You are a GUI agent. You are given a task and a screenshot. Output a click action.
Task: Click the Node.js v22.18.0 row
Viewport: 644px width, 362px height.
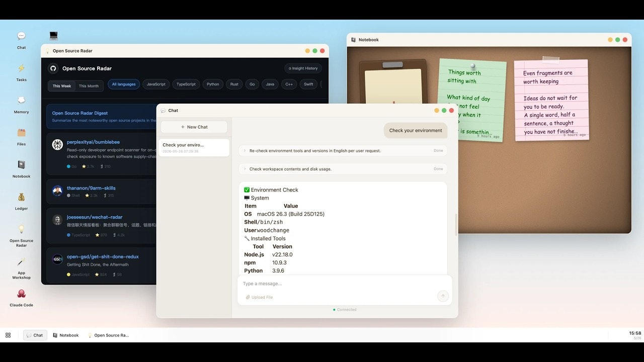[x=268, y=255]
